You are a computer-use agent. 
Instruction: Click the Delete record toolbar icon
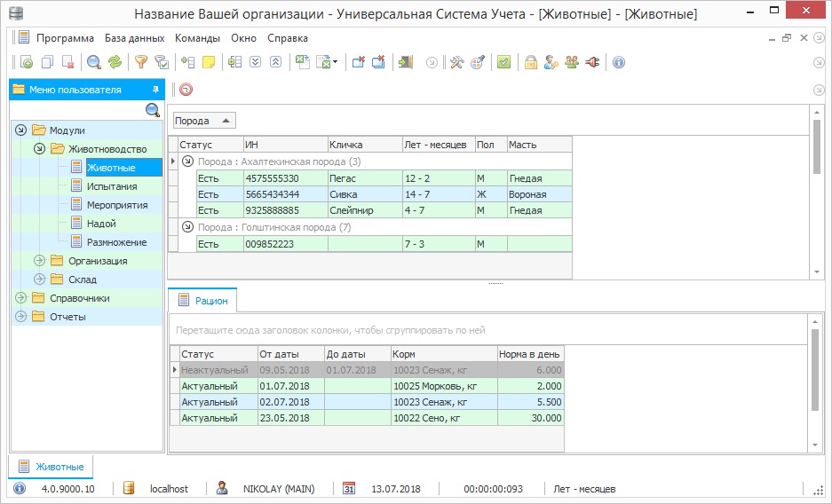tap(67, 62)
